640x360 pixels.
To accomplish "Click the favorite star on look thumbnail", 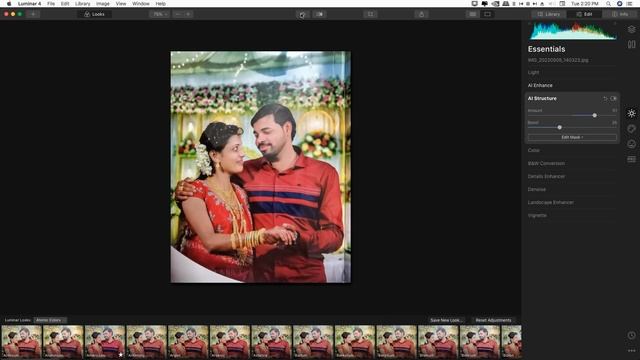I will [120, 355].
